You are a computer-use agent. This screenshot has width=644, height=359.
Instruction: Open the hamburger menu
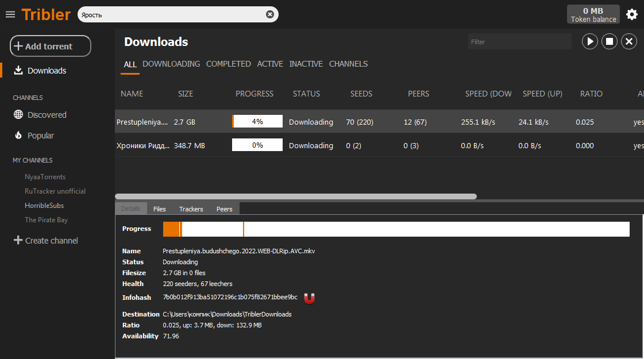point(10,15)
